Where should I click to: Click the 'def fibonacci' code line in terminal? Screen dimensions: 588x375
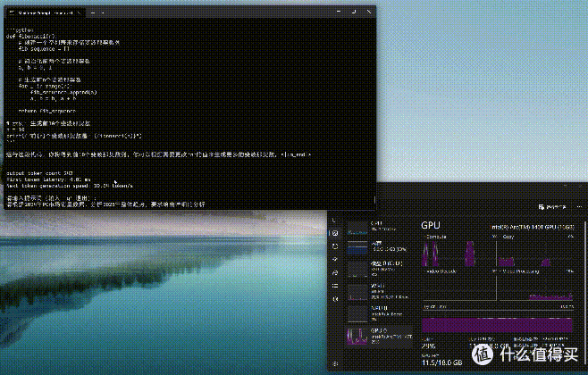(30, 37)
